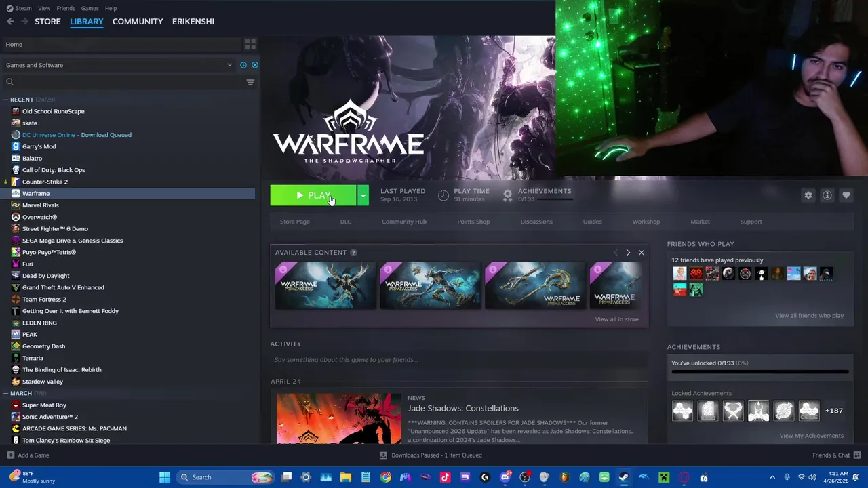Viewport: 868px width, 488px height.
Task: Toggle the ready-to-play filter icon
Action: click(x=255, y=65)
